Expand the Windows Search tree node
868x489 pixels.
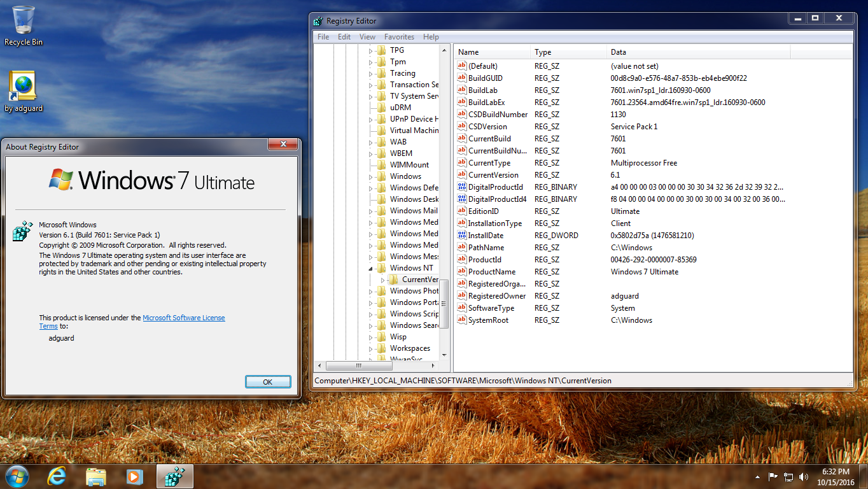coord(371,325)
